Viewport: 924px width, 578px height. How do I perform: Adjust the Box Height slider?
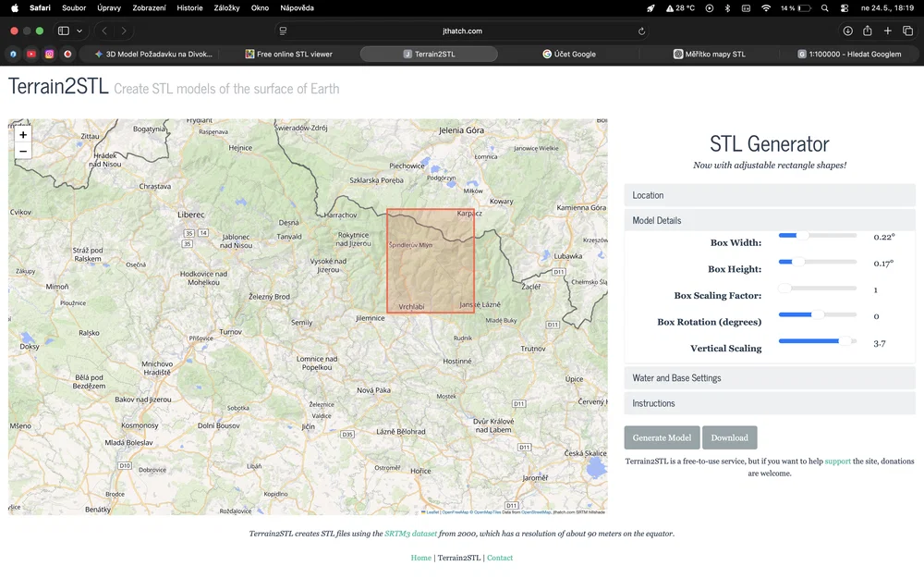(818, 262)
